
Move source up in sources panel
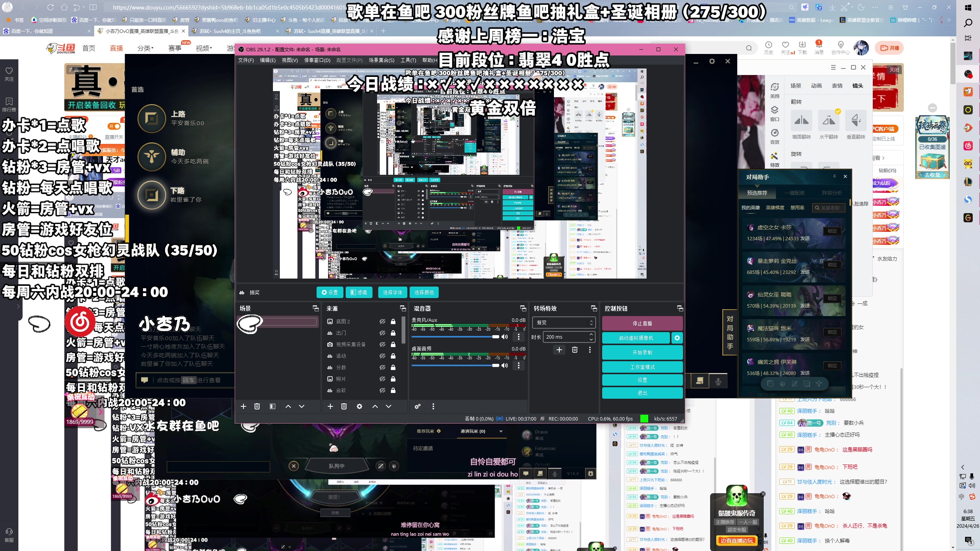[x=375, y=406]
